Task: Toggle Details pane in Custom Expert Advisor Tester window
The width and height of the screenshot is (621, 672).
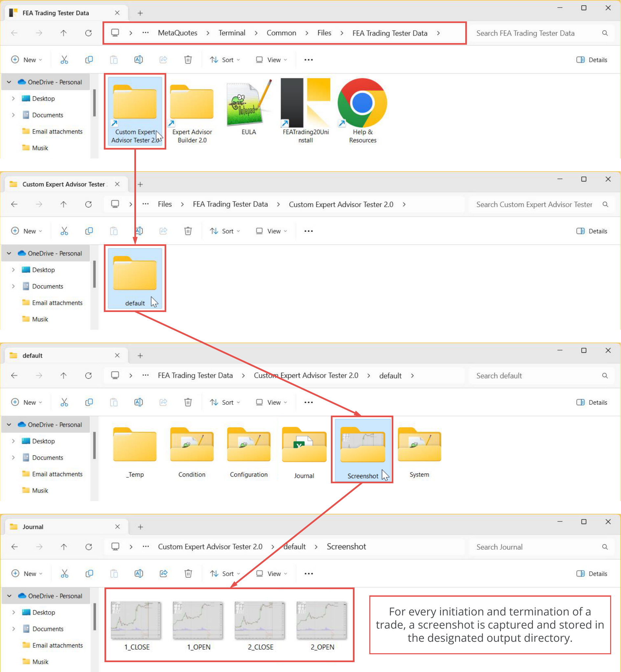Action: click(591, 231)
